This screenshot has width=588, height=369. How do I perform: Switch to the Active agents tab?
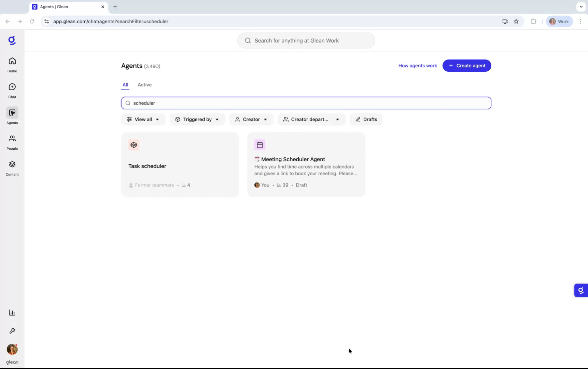(144, 85)
